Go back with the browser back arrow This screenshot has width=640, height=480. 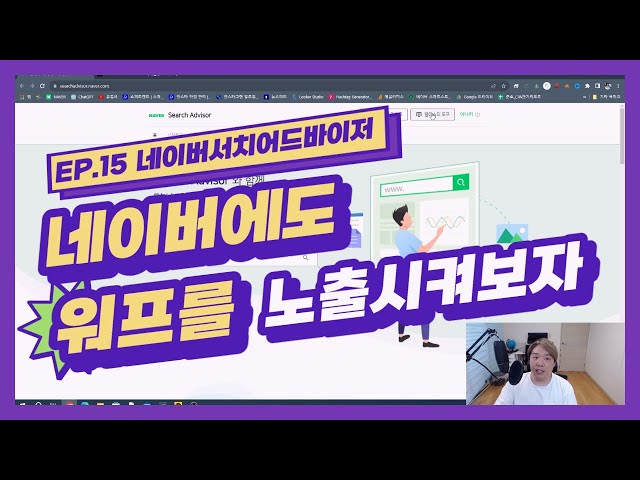coord(22,86)
